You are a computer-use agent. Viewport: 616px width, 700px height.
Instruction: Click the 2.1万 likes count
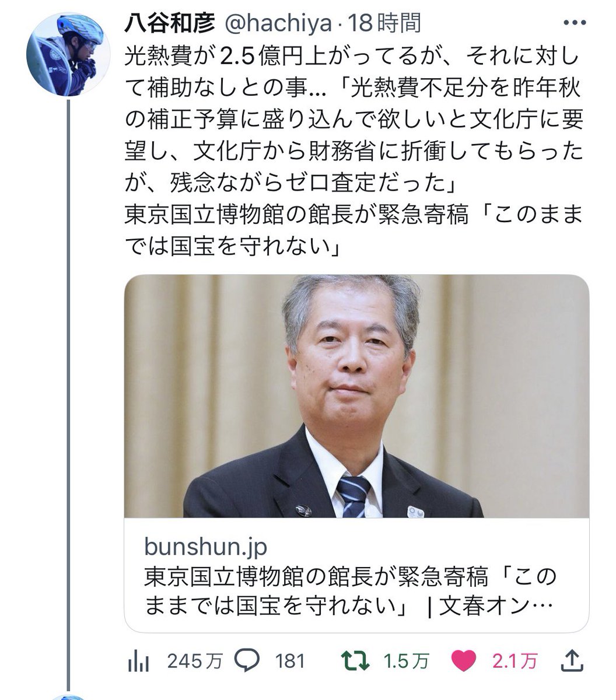click(x=514, y=661)
